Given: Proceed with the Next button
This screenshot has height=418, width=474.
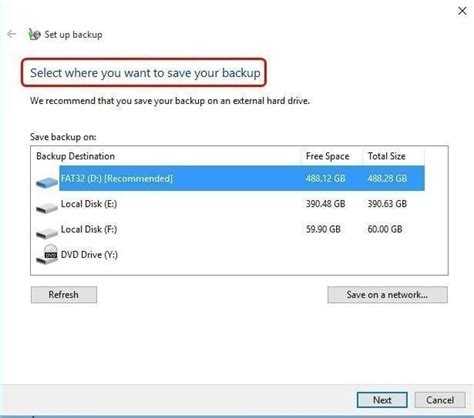Looking at the screenshot, I should click(x=382, y=400).
